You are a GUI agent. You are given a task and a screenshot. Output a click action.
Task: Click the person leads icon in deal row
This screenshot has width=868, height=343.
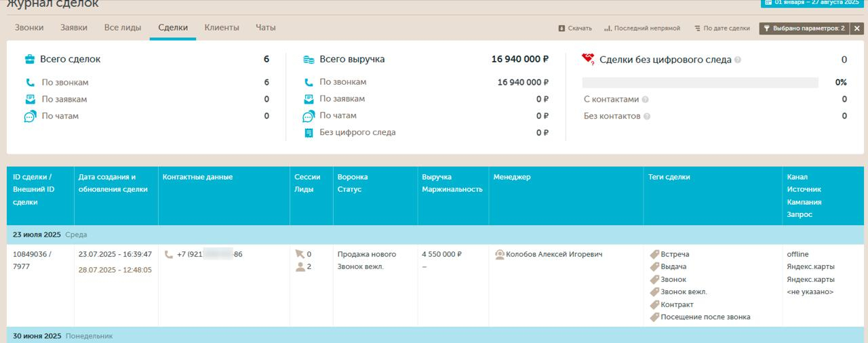point(300,267)
